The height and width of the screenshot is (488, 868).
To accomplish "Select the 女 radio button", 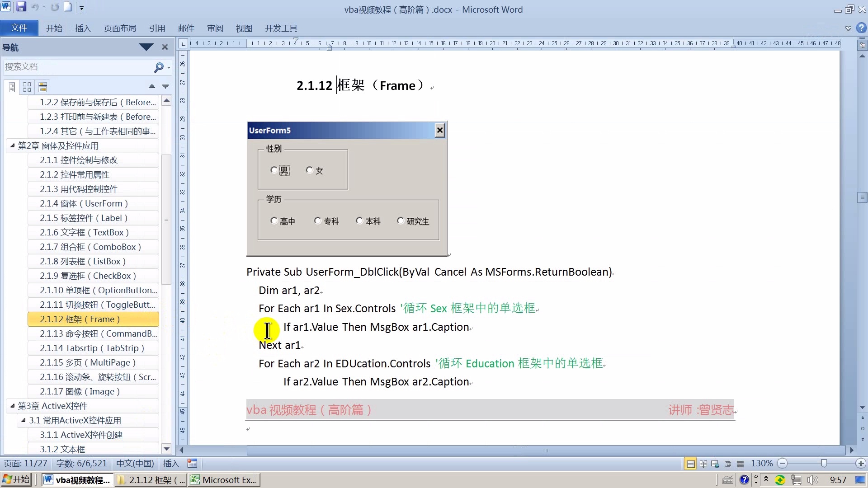I will 309,170.
